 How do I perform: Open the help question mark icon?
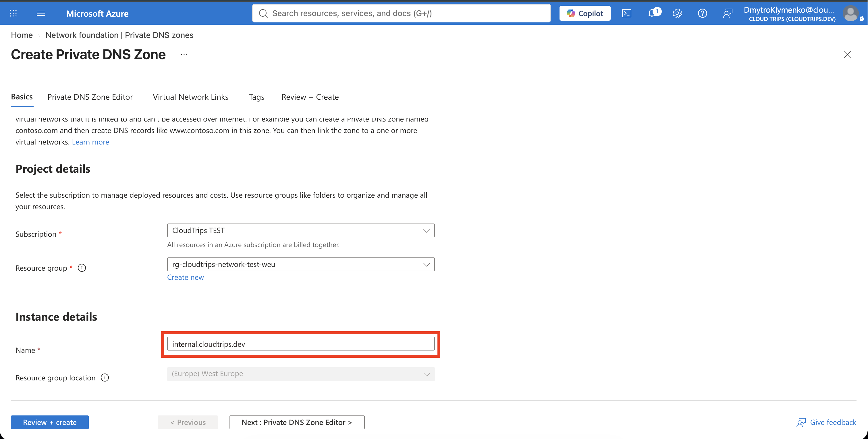(702, 13)
